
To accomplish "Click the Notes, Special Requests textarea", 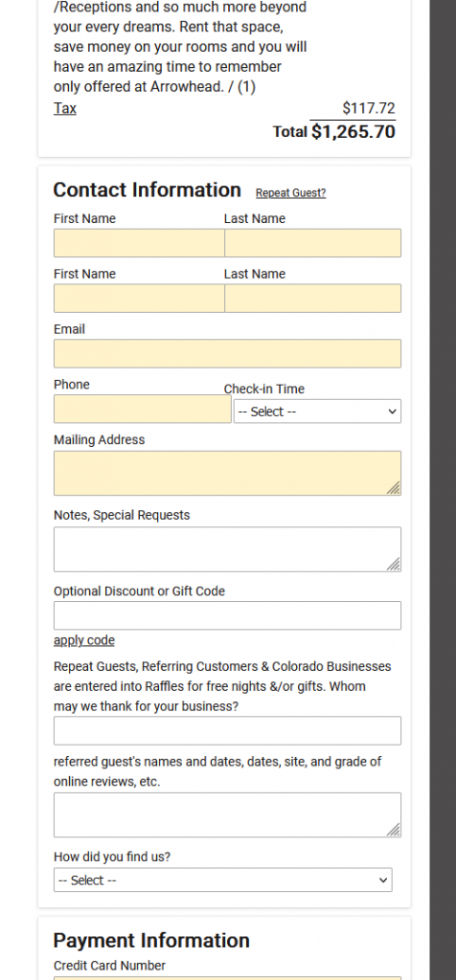I will tap(227, 549).
